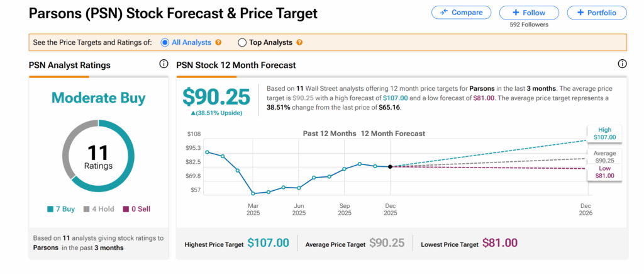Click the gray Hold legend square

[x=86, y=209]
